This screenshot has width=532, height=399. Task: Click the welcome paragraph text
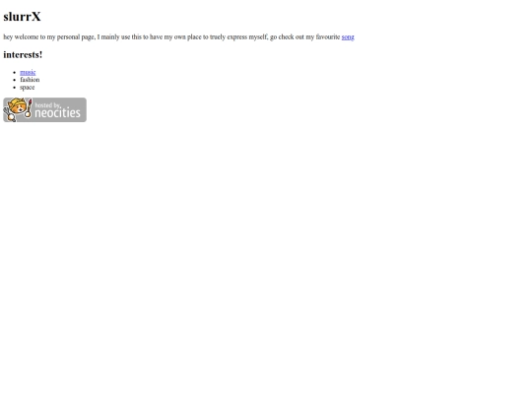coord(178,37)
